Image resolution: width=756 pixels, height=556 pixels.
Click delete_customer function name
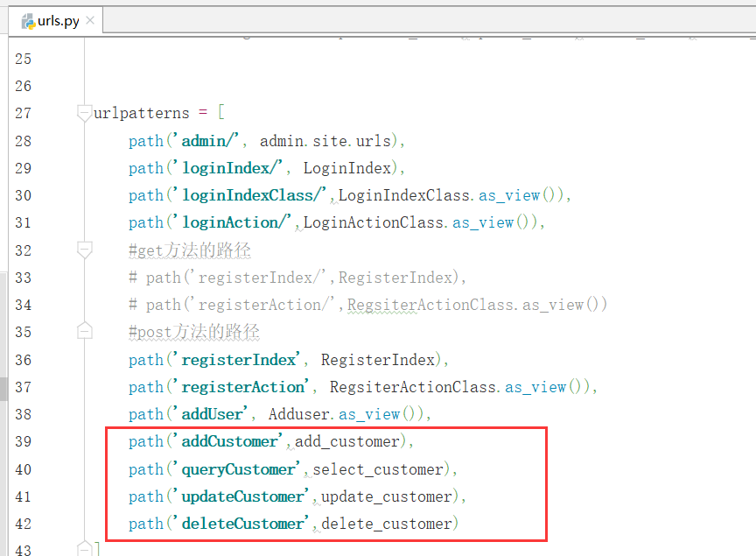[387, 524]
